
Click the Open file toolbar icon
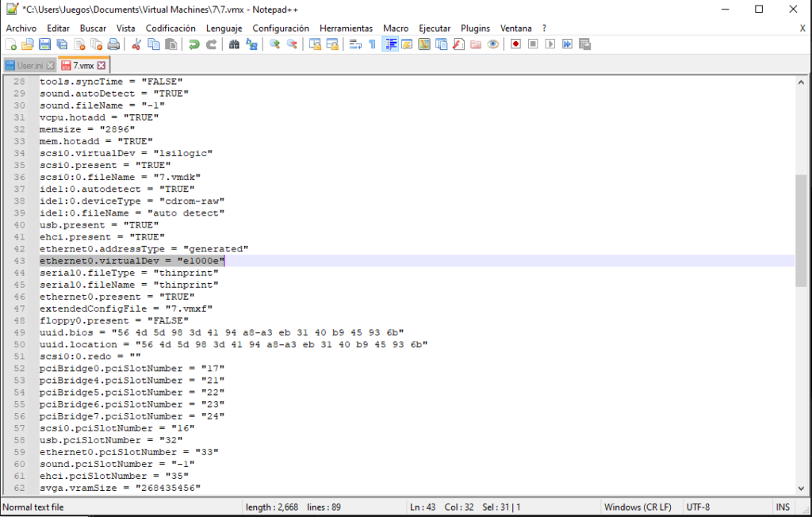click(x=28, y=44)
